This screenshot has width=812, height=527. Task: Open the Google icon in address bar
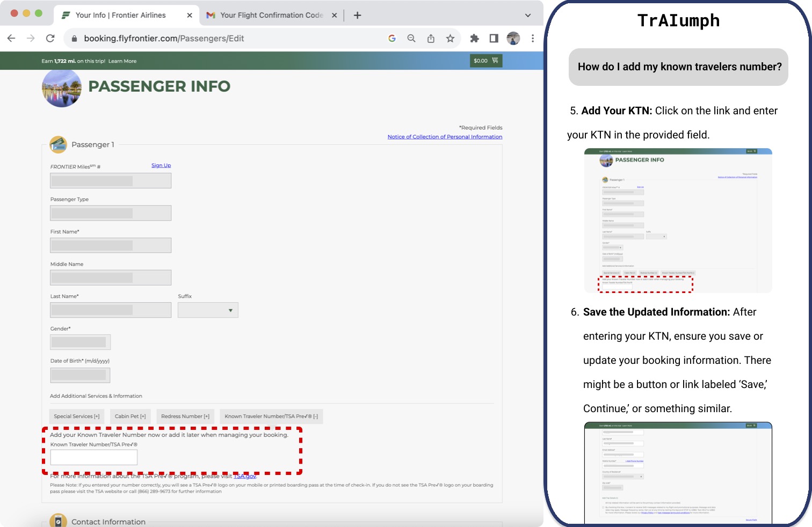pos(392,38)
